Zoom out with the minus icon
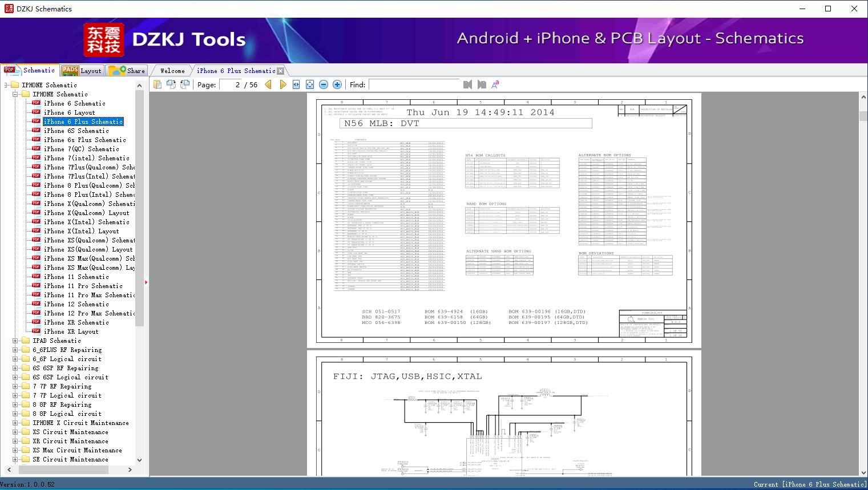868x490 pixels. coord(324,84)
